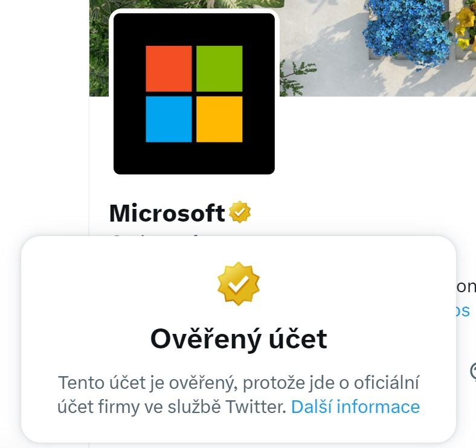Click the cut-off circular icon at right edge
Viewport: 476px width, 448px height.
coord(473,371)
